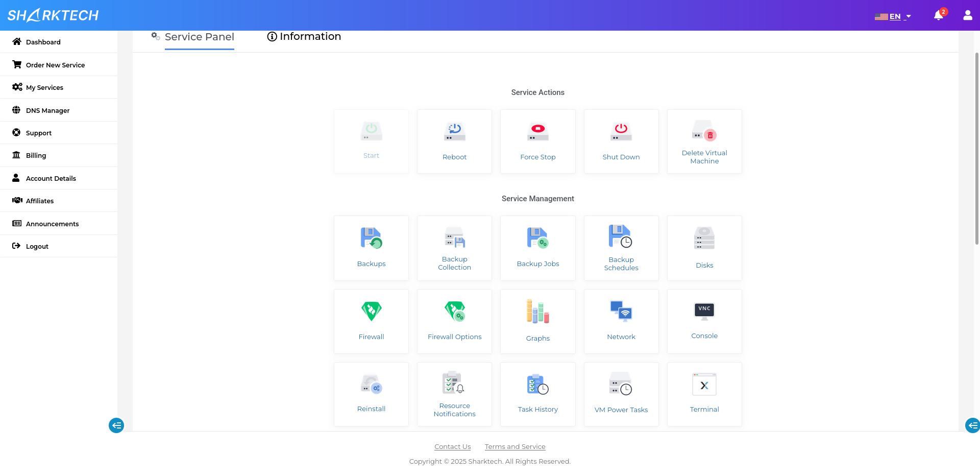Click the Force Stop action

537,141
